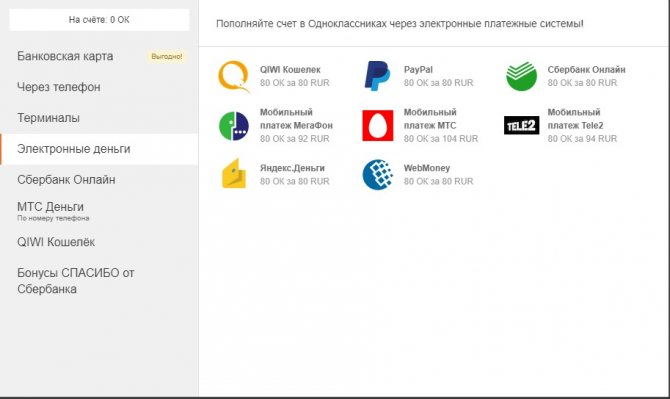Select Электронные деньги in the sidebar
Screen dimensions: 670x399
pos(99,149)
